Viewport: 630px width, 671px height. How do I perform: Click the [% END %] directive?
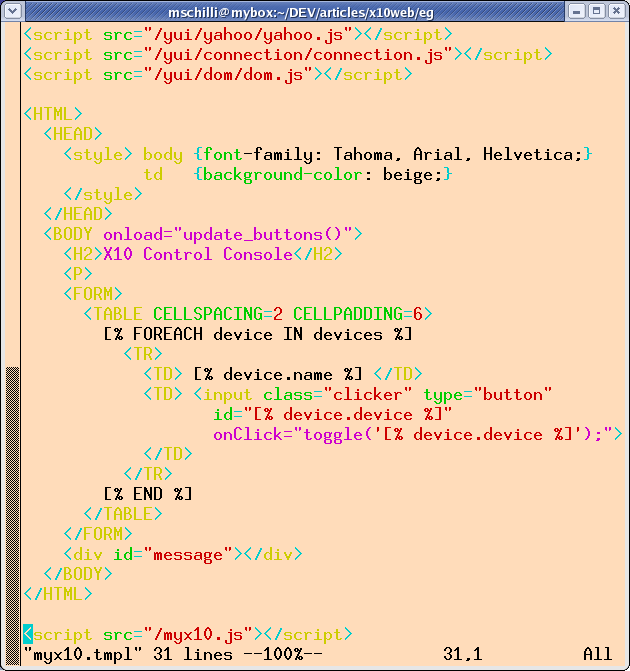tap(148, 494)
